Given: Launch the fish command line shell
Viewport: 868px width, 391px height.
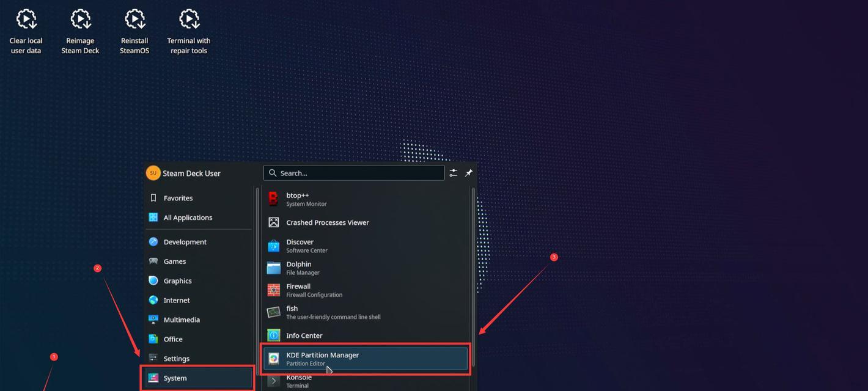Looking at the screenshot, I should [x=366, y=312].
